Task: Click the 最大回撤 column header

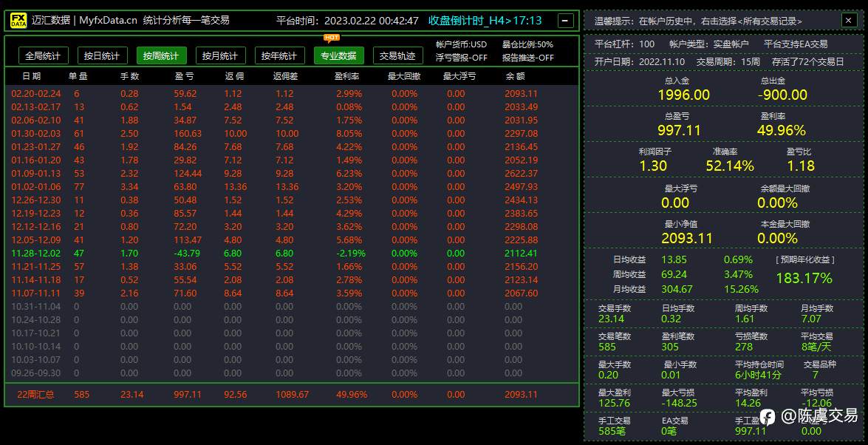Action: (405, 76)
